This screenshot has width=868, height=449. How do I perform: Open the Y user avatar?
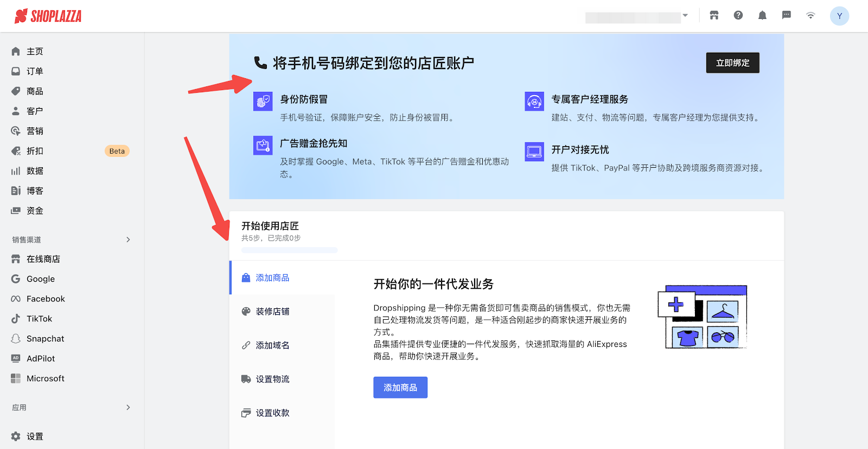(x=839, y=16)
